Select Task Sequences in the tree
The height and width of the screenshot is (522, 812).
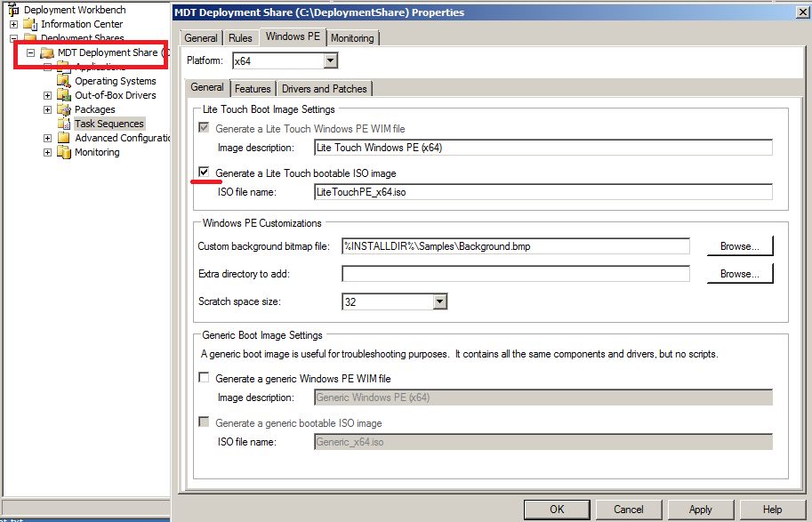tap(109, 124)
